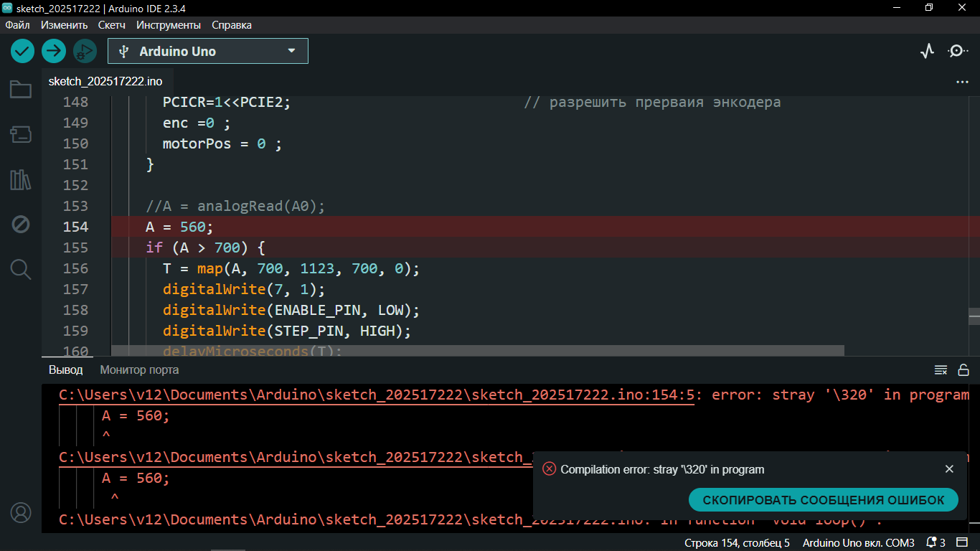This screenshot has width=980, height=551.
Task: Open the Library Manager books icon
Action: pos(21,179)
